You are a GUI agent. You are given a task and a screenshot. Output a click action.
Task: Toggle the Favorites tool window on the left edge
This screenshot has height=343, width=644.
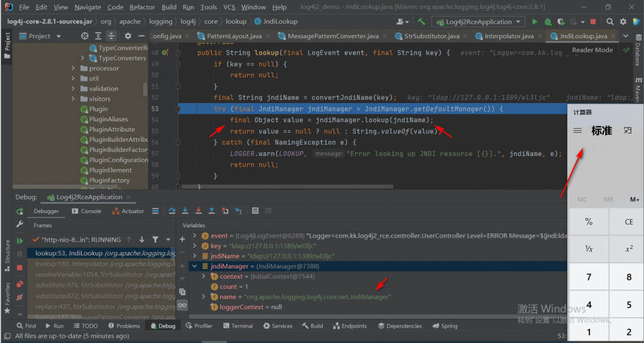tap(7, 298)
